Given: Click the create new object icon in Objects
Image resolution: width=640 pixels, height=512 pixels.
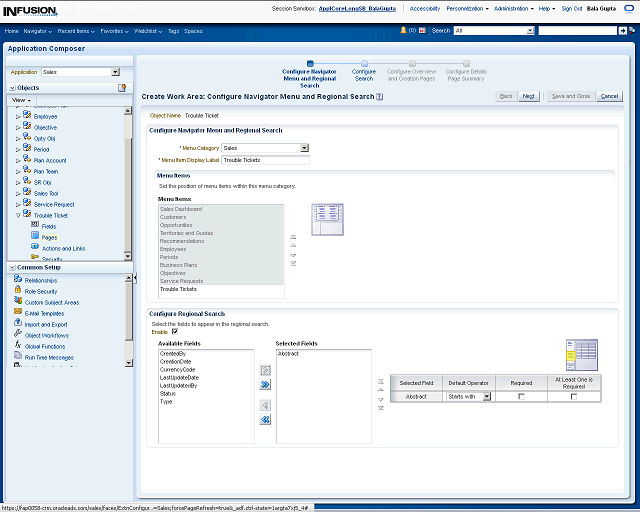Looking at the screenshot, I should coord(122,88).
